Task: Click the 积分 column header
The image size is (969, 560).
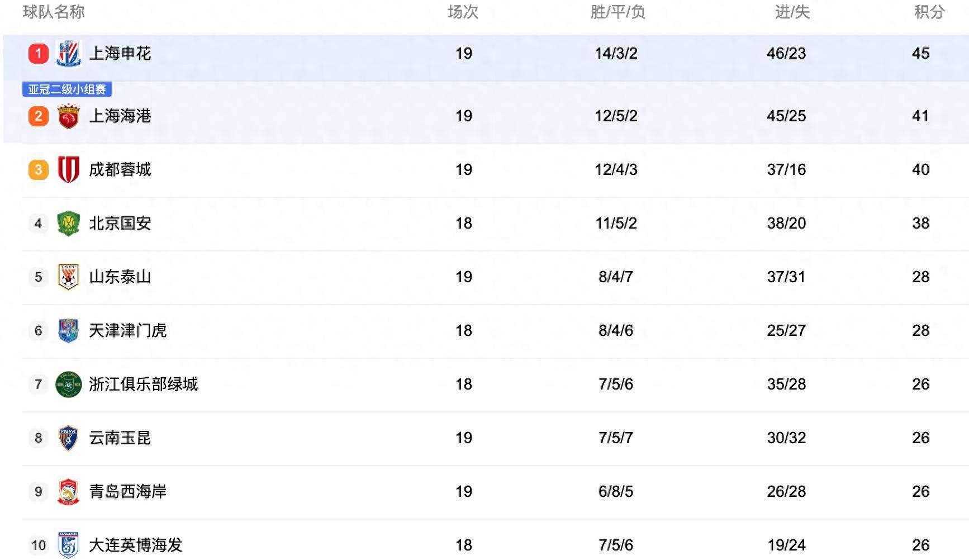Action: click(x=929, y=12)
